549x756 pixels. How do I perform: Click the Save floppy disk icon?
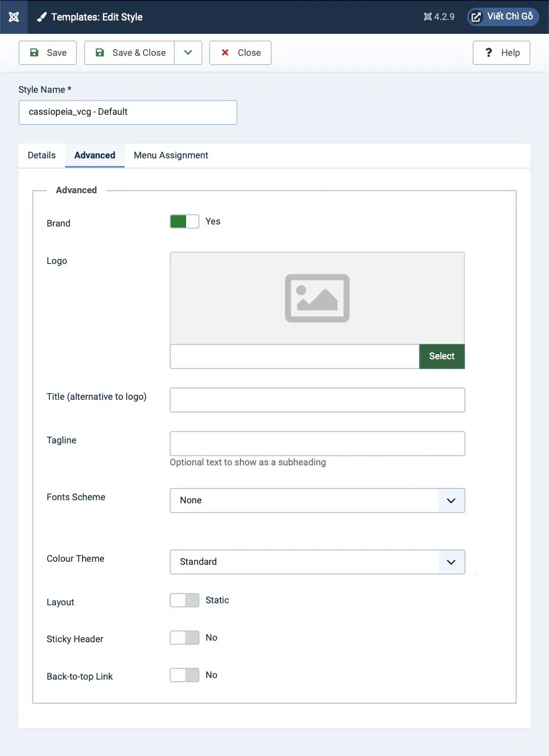click(x=34, y=53)
